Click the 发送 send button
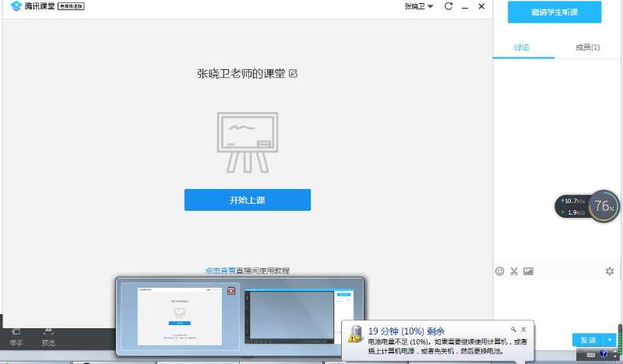Viewport: 623px width, 364px height. pyautogui.click(x=588, y=340)
